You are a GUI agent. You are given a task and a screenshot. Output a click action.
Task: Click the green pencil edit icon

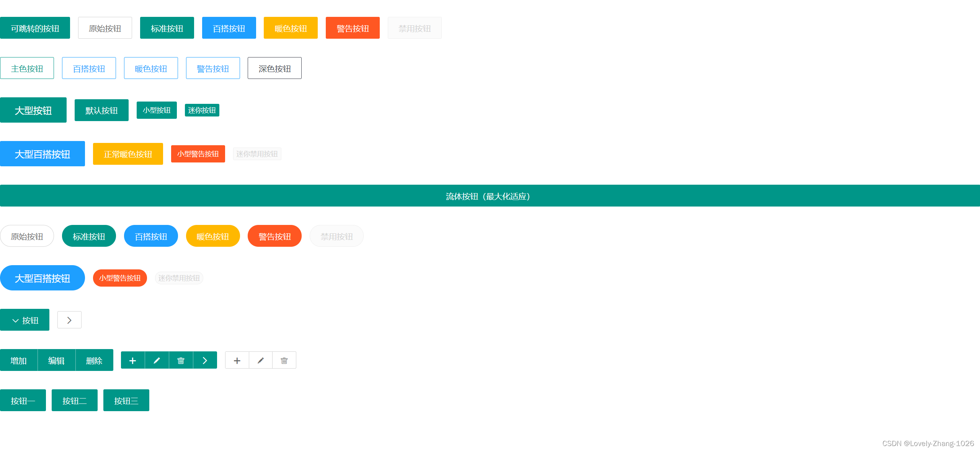(157, 360)
